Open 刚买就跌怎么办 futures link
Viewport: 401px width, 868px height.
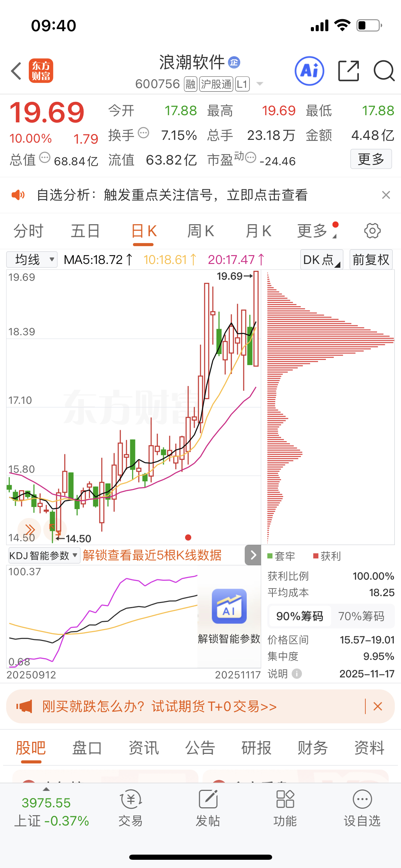(x=159, y=707)
